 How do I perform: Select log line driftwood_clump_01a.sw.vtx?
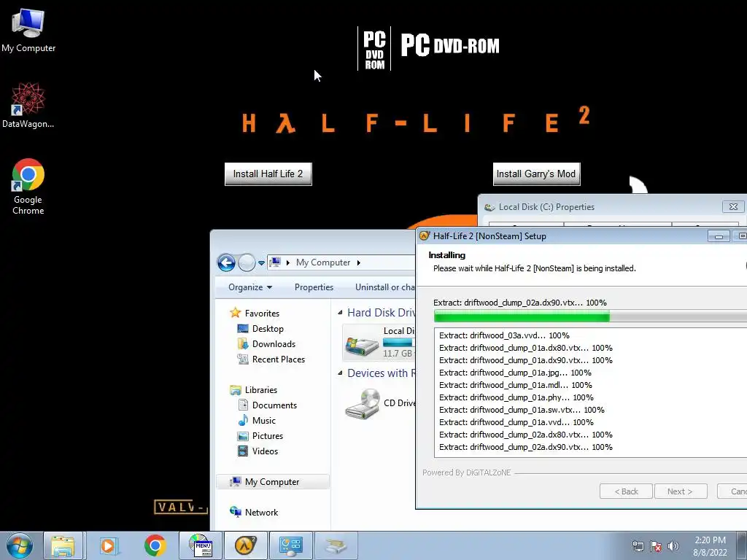(x=522, y=410)
